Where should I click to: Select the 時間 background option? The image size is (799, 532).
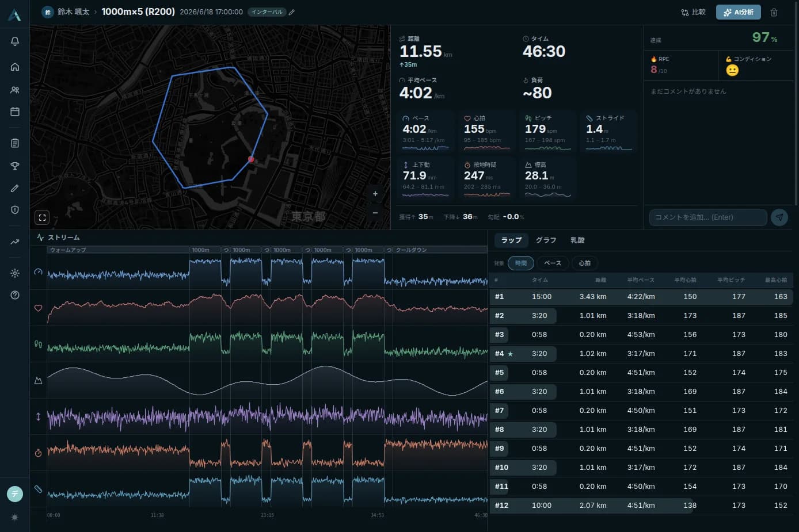coord(521,263)
